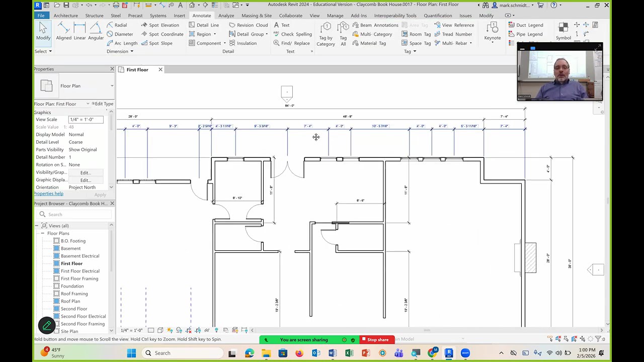This screenshot has width=644, height=362.
Task: Draw a Revision Cloud
Action: click(248, 25)
